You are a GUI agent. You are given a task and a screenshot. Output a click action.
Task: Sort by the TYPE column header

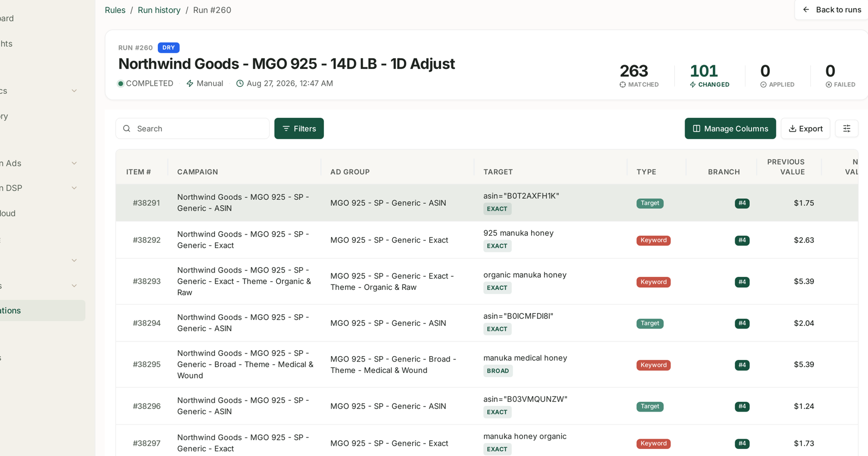646,172
